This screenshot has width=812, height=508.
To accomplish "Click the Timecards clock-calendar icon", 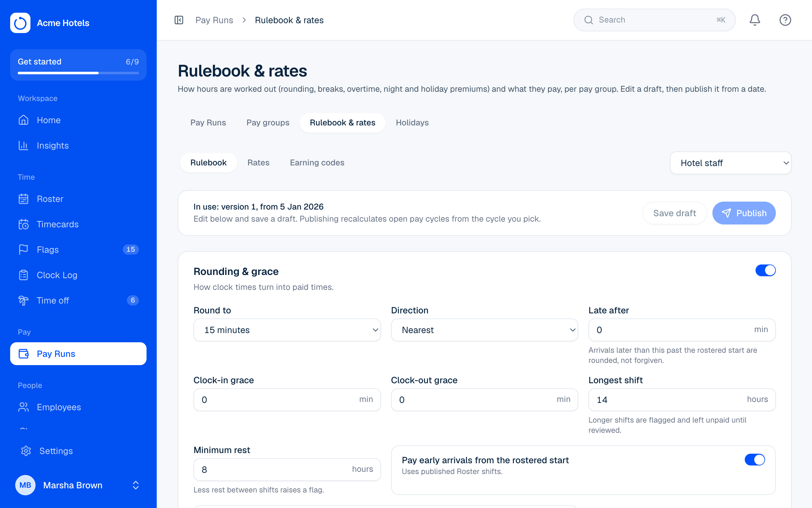I will point(23,224).
